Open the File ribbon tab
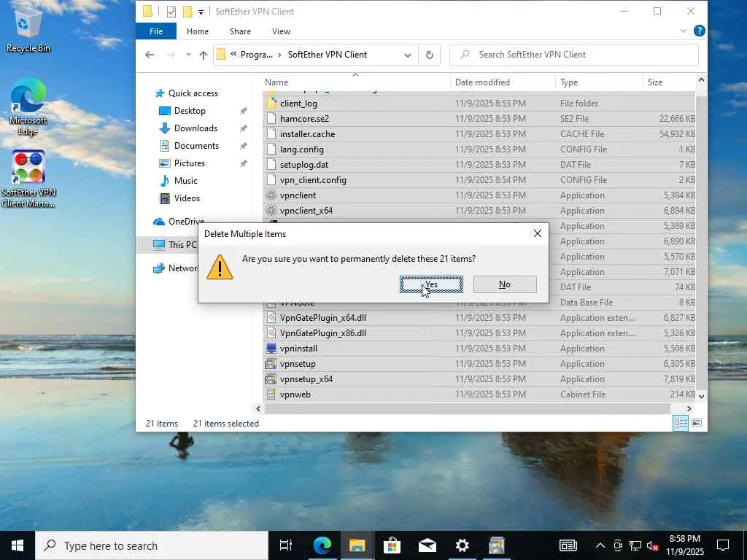Screen dimensions: 747x560 tap(156, 31)
